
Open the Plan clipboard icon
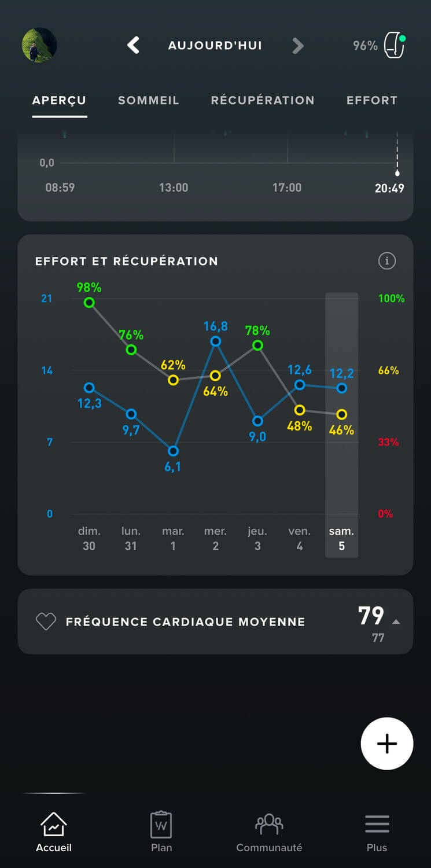(161, 824)
